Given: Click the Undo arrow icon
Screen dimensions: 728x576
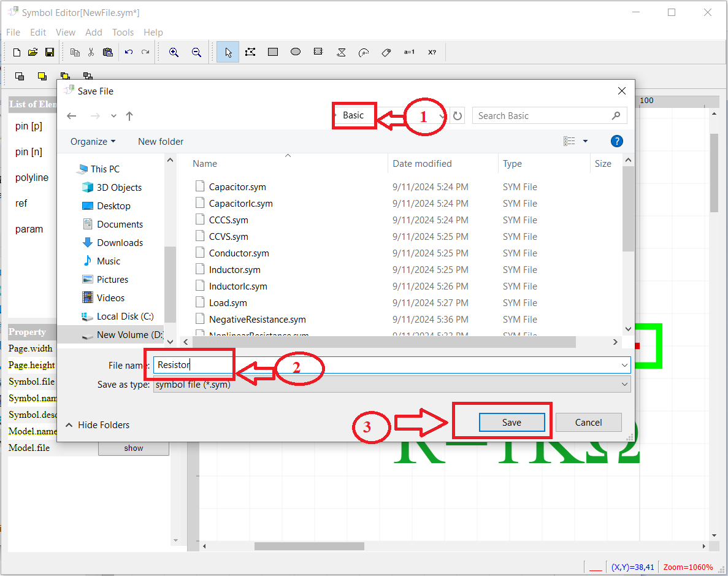Looking at the screenshot, I should (129, 53).
